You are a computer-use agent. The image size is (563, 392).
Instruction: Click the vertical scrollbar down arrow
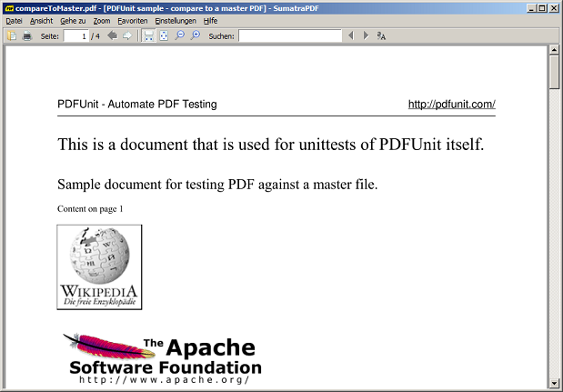pyautogui.click(x=554, y=384)
